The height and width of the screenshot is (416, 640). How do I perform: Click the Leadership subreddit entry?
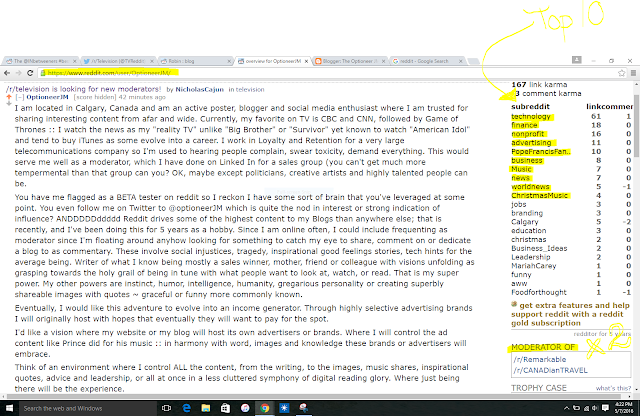[531, 257]
